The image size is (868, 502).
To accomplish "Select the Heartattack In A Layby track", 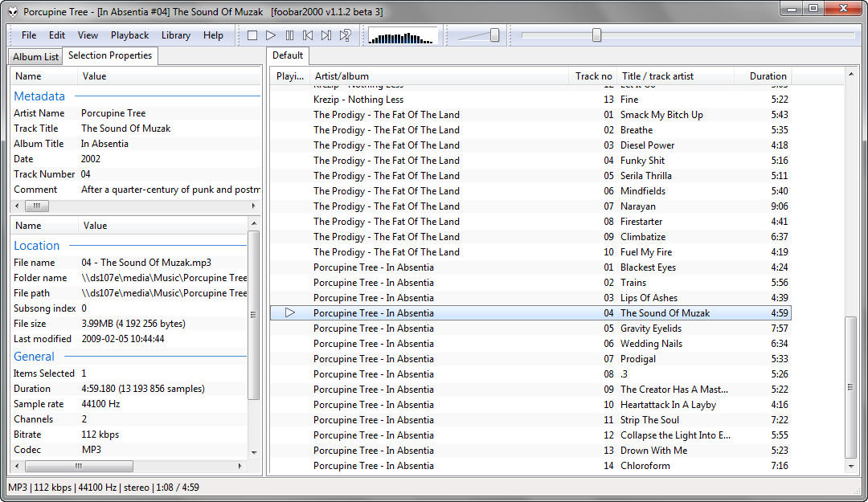I will pyautogui.click(x=530, y=405).
